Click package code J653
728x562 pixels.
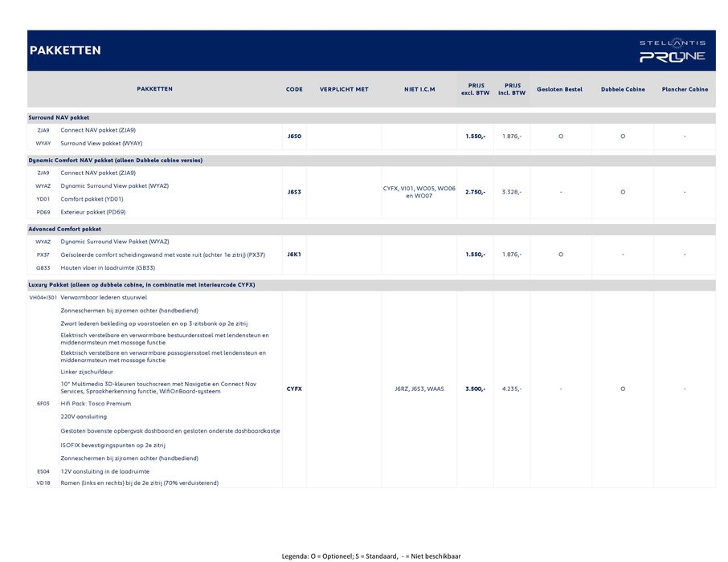point(294,192)
